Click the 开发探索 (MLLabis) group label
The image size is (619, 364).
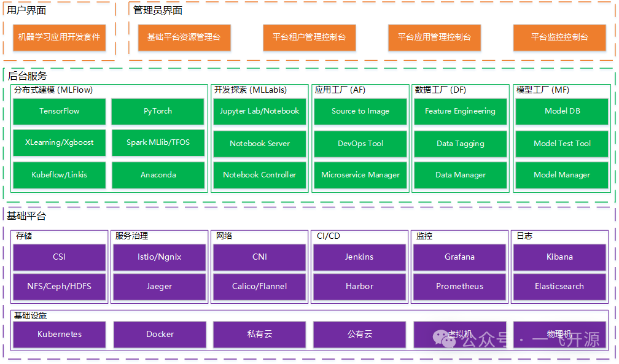tap(251, 90)
